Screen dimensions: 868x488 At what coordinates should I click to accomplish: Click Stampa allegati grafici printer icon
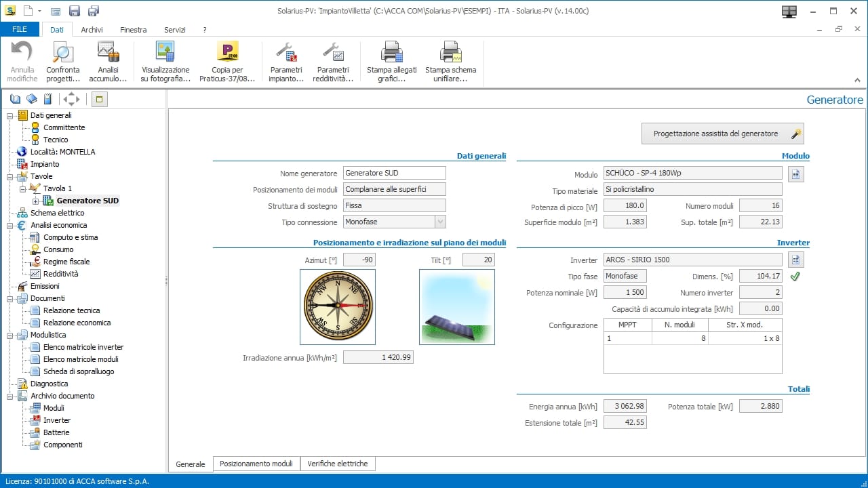[392, 52]
